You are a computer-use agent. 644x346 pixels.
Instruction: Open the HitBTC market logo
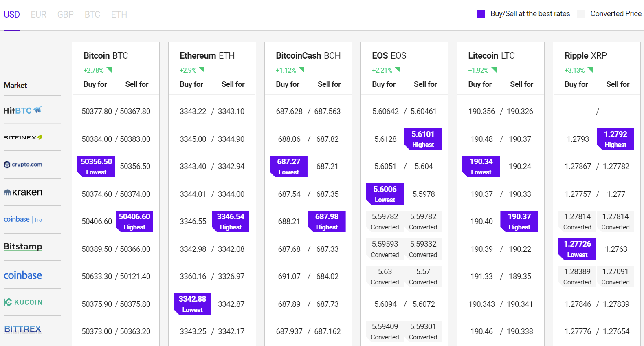point(23,110)
